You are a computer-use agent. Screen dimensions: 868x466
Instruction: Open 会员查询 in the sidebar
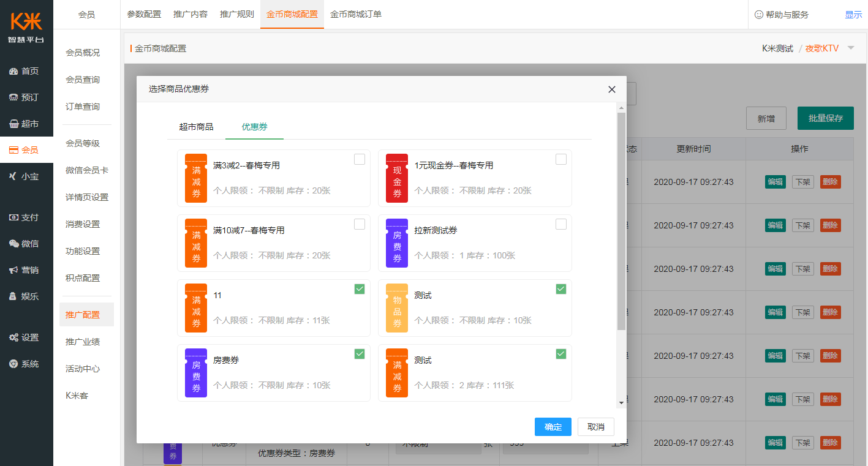click(83, 80)
